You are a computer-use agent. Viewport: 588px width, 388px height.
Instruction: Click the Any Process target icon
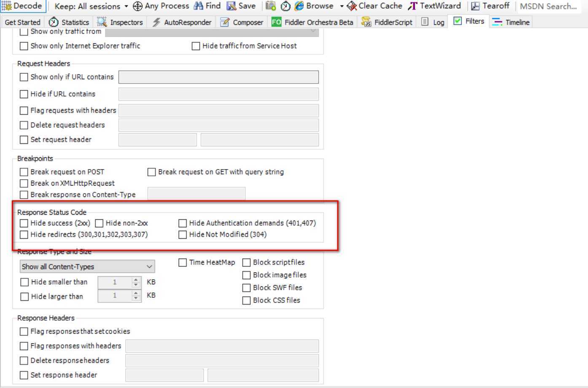[137, 6]
